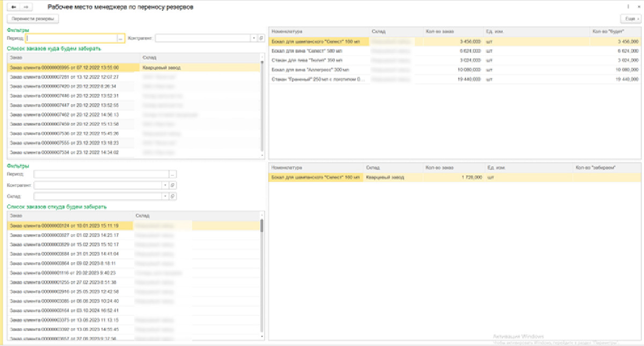
Task: Open period picker beside lower Период field
Action: [173, 175]
